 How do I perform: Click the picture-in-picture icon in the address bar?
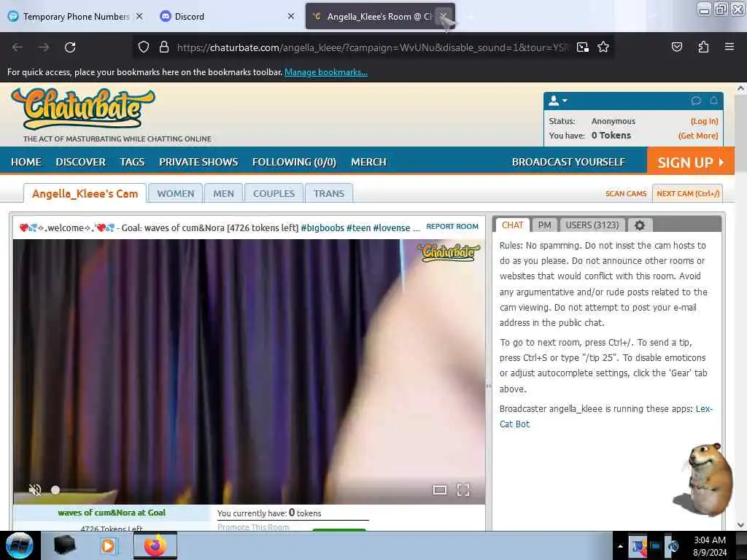[582, 47]
